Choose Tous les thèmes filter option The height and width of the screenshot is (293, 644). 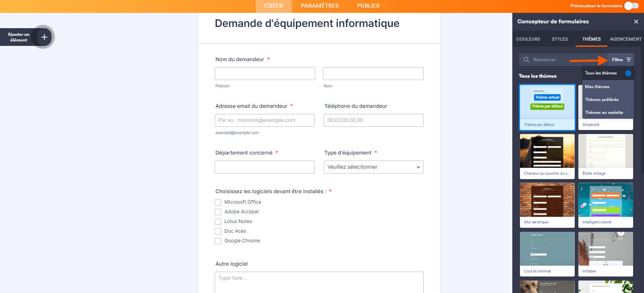pyautogui.click(x=608, y=73)
